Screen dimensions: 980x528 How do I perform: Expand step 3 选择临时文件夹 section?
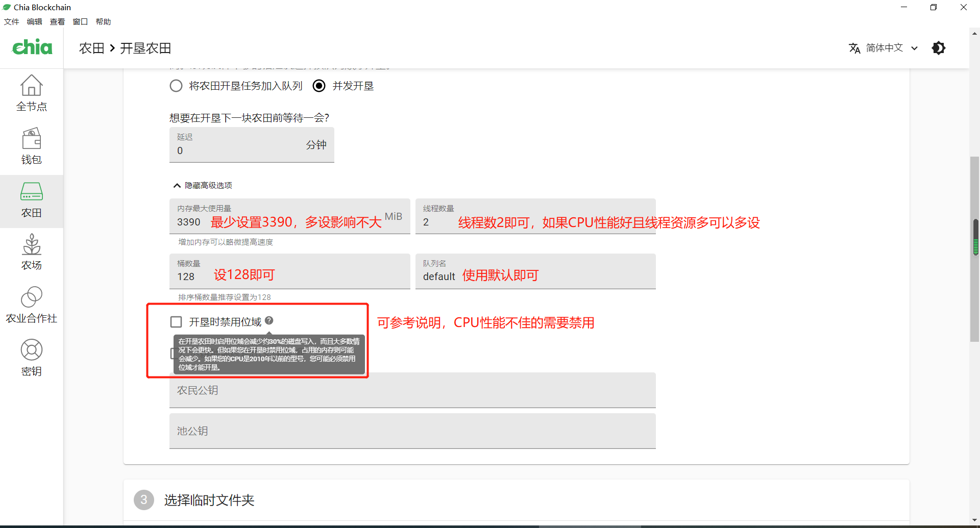click(209, 500)
